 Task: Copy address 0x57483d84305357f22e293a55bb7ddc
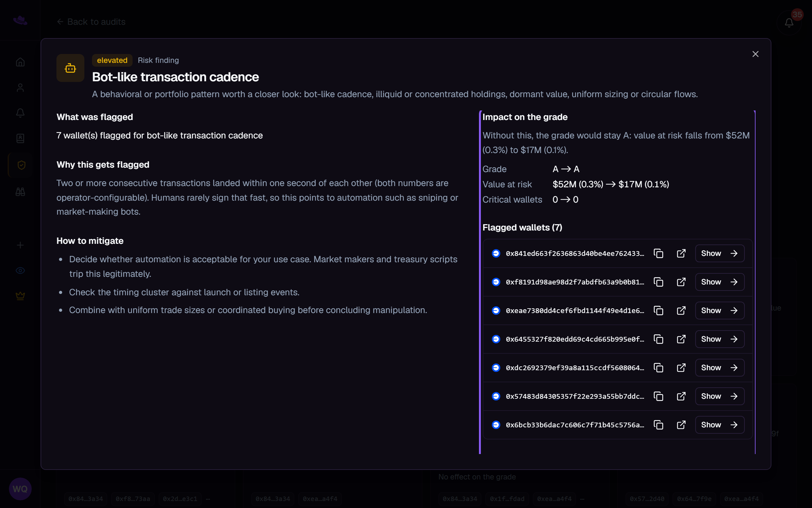658,396
